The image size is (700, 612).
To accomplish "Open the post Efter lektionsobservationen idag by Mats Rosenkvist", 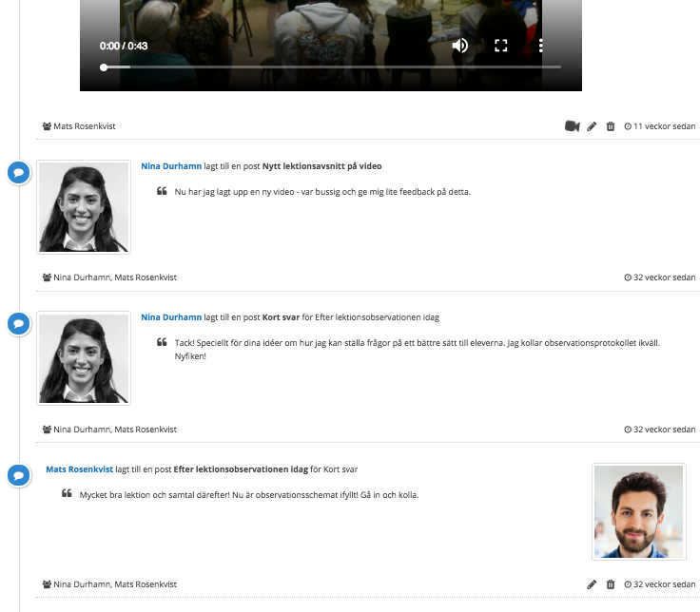I will coord(241,469).
